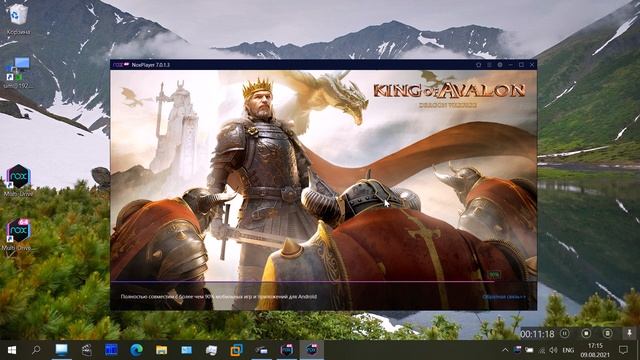The height and width of the screenshot is (360, 640).
Task: Open the volume control in system tray
Action: click(553, 350)
